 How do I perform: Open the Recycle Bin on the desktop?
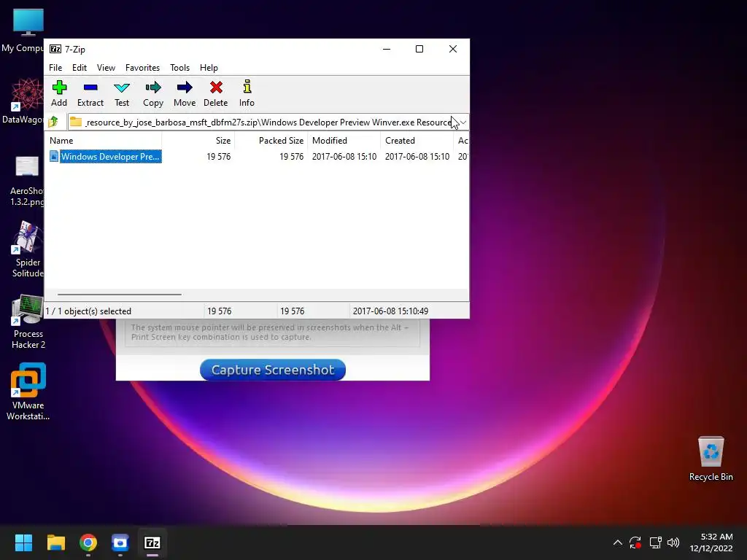click(x=711, y=459)
